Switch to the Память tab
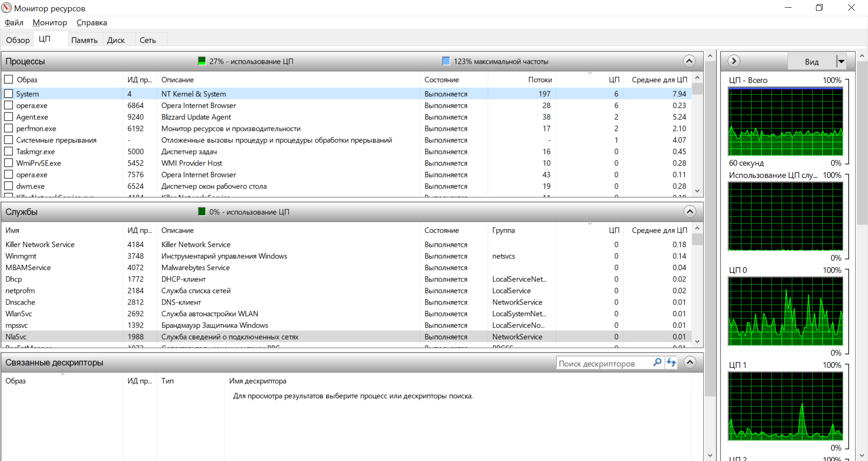The image size is (868, 461). click(x=85, y=40)
